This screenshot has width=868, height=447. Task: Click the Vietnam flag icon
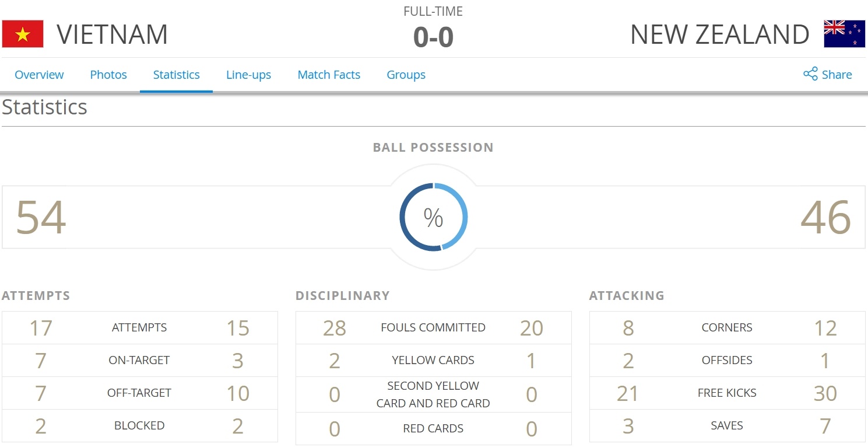(23, 34)
